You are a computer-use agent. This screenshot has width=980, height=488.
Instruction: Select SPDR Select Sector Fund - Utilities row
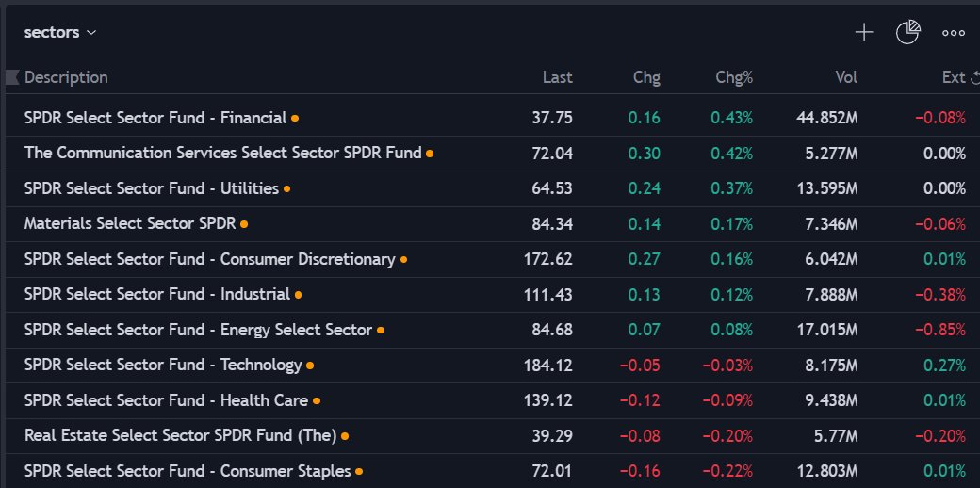(493, 188)
